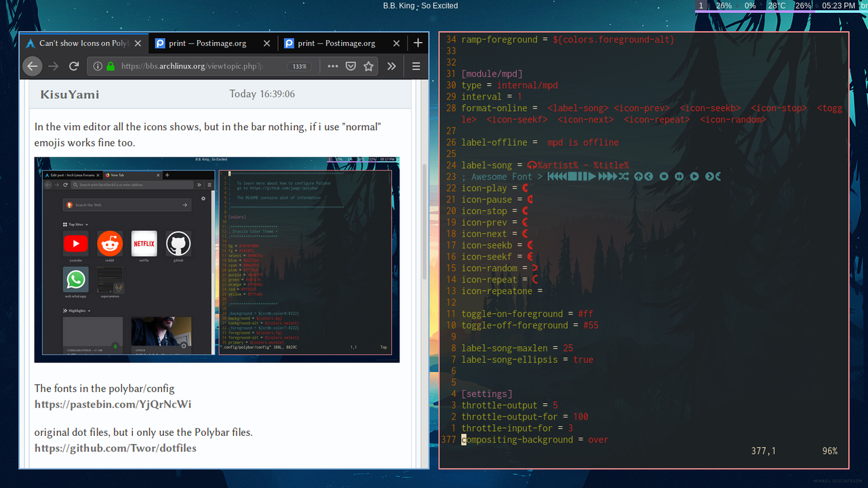
Task: Follow the github.com/Twor/dotfiles link
Action: (115, 448)
